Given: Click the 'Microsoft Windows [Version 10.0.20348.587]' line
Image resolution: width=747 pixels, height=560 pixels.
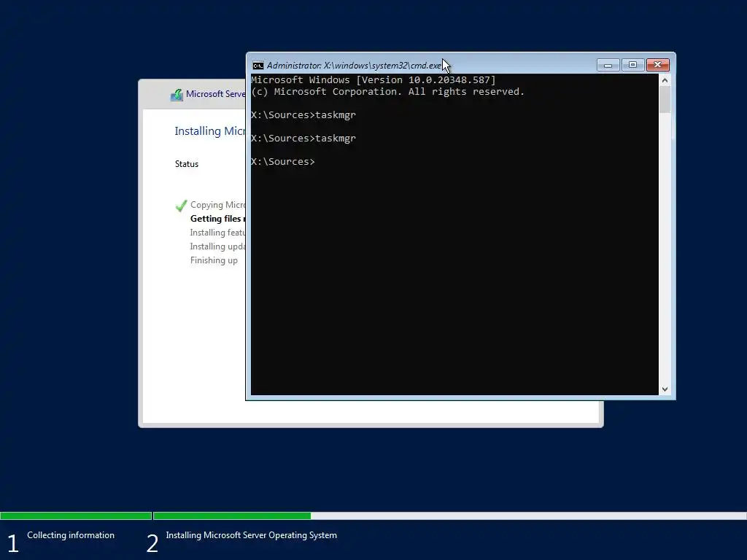Looking at the screenshot, I should pyautogui.click(x=373, y=80).
